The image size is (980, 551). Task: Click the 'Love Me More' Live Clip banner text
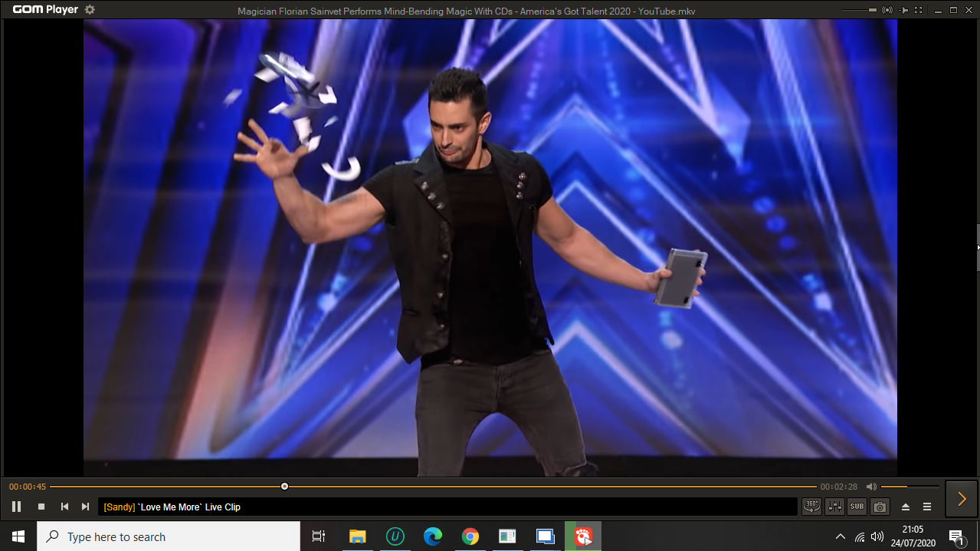pos(172,507)
